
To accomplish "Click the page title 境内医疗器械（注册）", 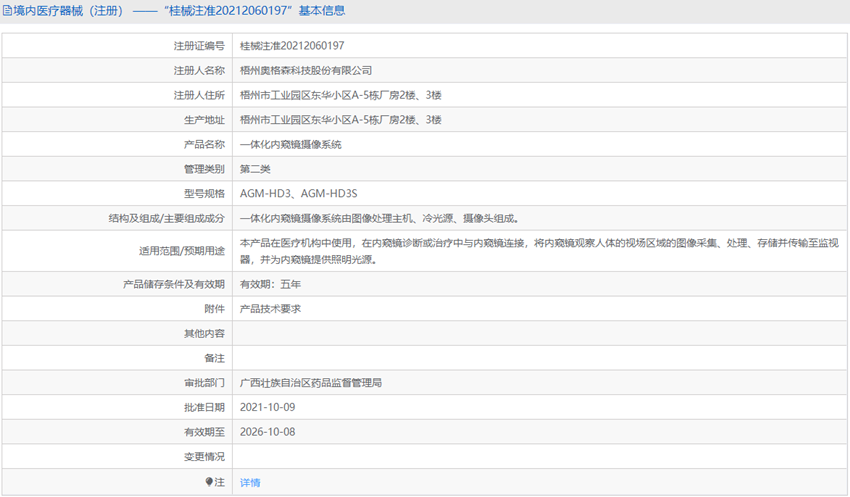I will pos(67,11).
